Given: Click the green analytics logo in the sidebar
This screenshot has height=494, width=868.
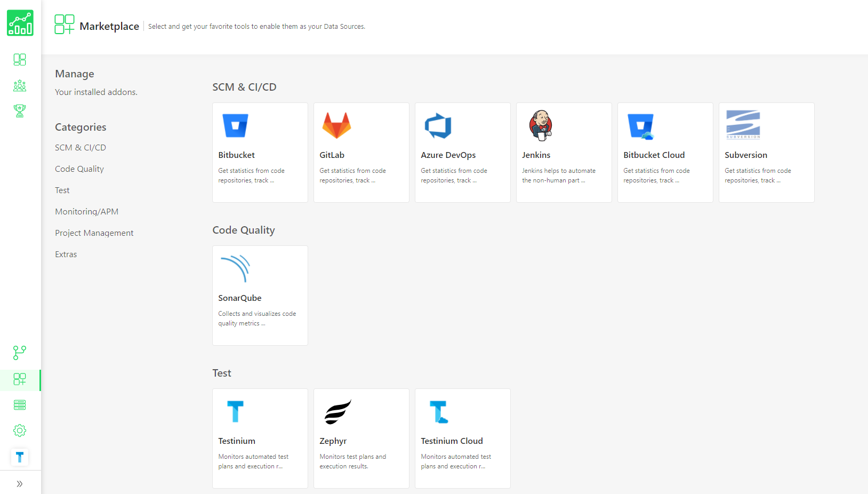Looking at the screenshot, I should tap(20, 23).
